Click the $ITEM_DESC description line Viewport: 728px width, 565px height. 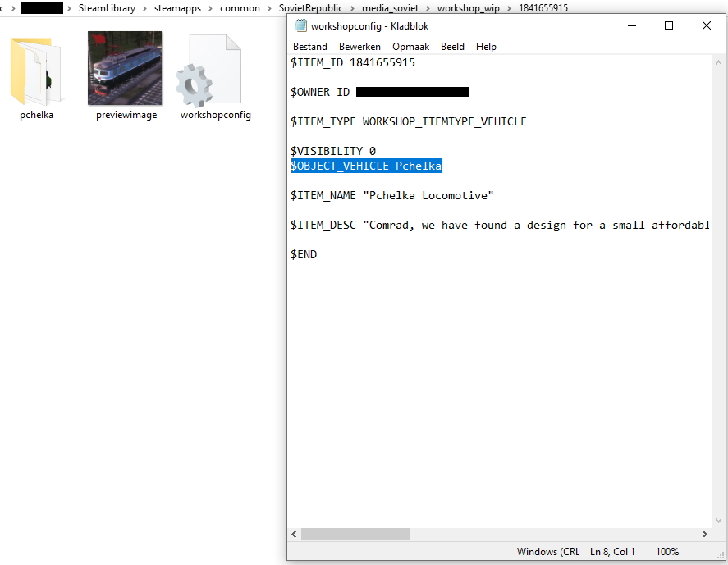pyautogui.click(x=500, y=225)
